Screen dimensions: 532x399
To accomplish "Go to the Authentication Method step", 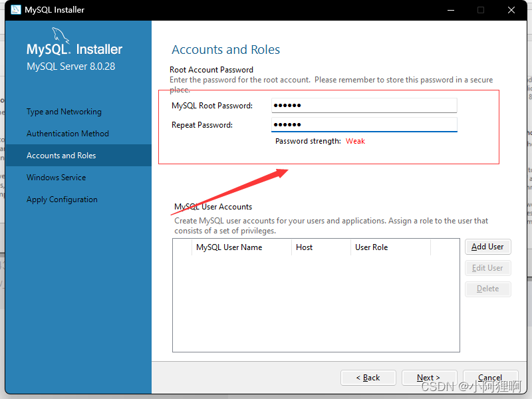I will (68, 134).
